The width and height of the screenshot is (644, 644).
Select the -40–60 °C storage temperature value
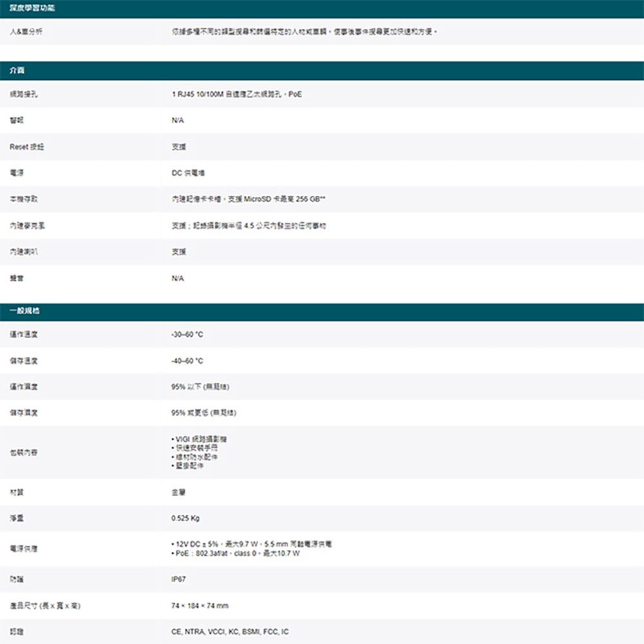[191, 359]
